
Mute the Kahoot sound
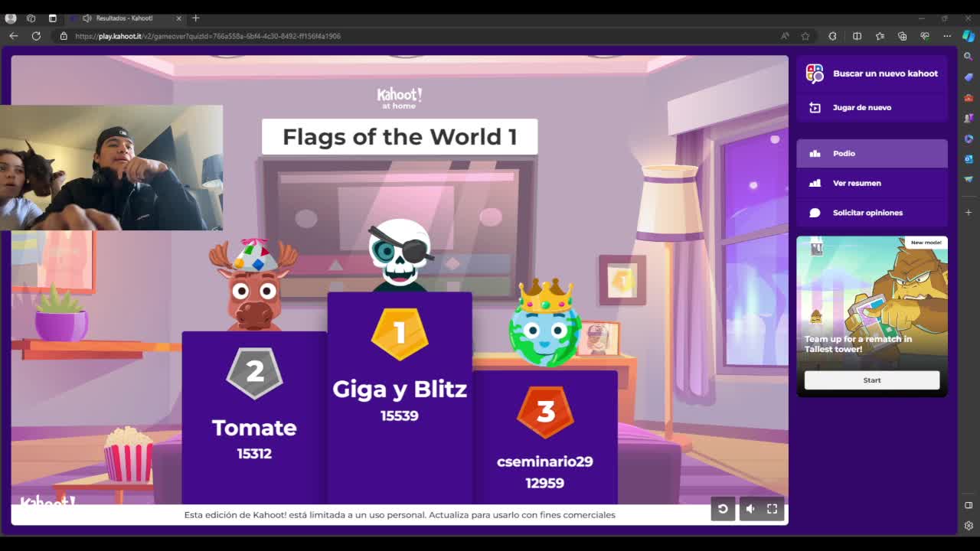point(750,509)
